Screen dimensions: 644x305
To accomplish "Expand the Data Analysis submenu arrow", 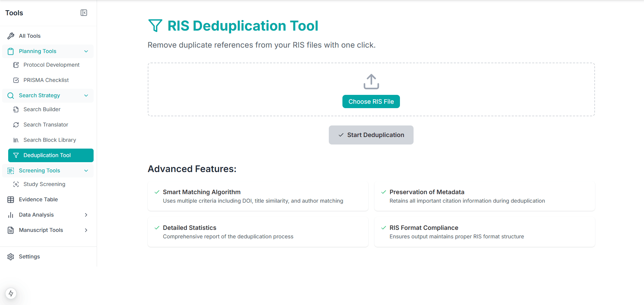I will [x=86, y=215].
